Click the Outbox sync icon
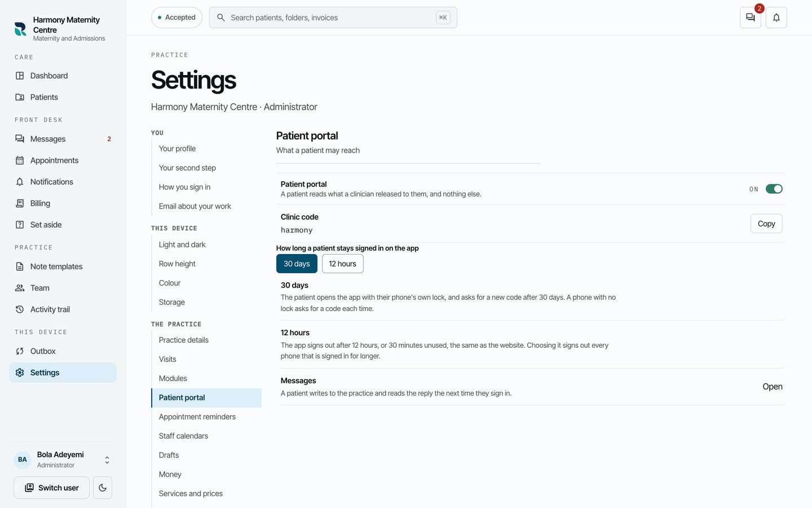 click(x=20, y=351)
